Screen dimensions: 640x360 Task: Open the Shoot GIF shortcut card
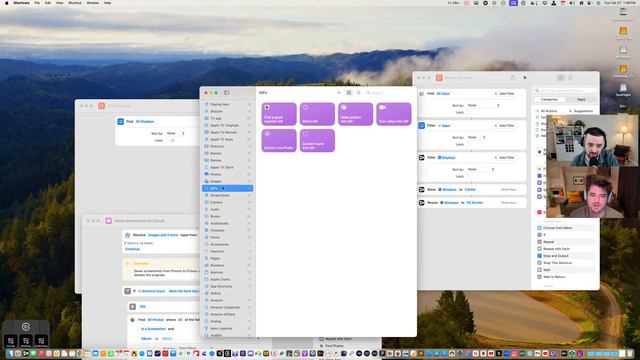click(x=317, y=114)
